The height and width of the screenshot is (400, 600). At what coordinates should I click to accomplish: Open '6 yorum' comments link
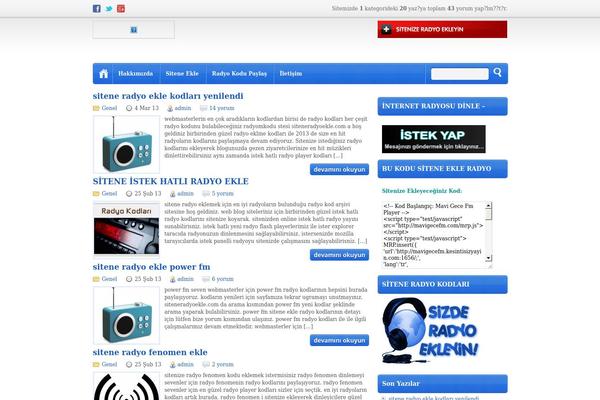tap(223, 279)
